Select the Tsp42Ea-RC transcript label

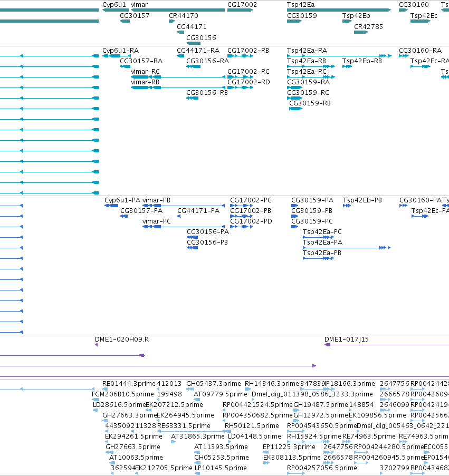click(x=307, y=72)
